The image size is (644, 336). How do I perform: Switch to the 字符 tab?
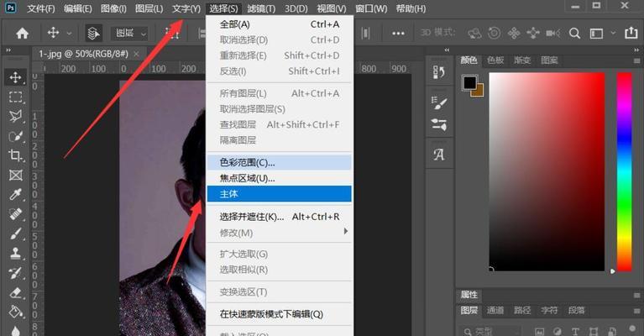pyautogui.click(x=549, y=310)
